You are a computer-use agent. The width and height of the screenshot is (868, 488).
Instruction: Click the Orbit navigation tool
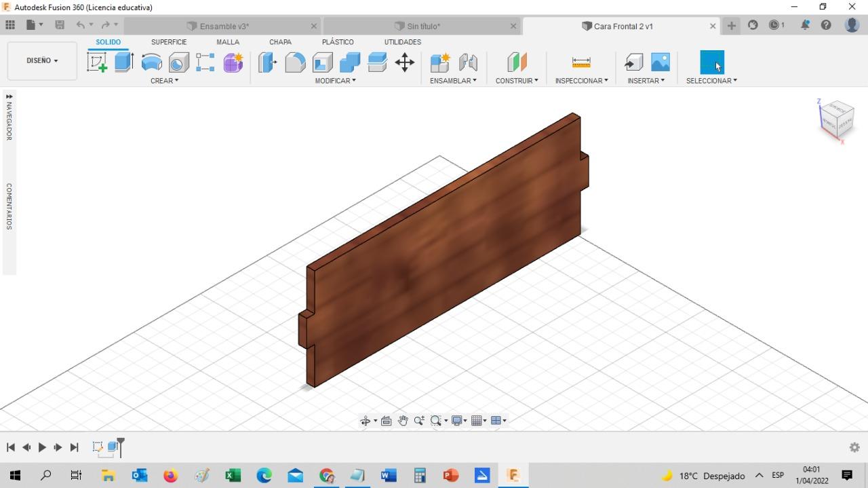[366, 421]
